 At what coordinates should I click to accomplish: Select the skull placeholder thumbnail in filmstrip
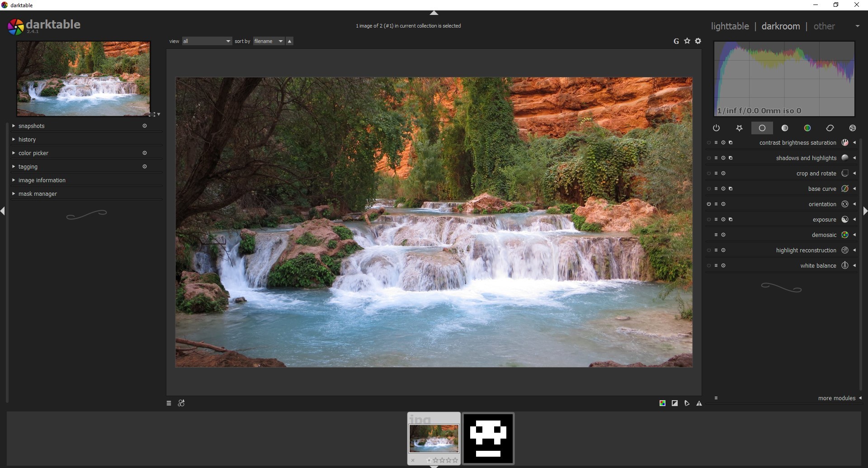coord(488,438)
